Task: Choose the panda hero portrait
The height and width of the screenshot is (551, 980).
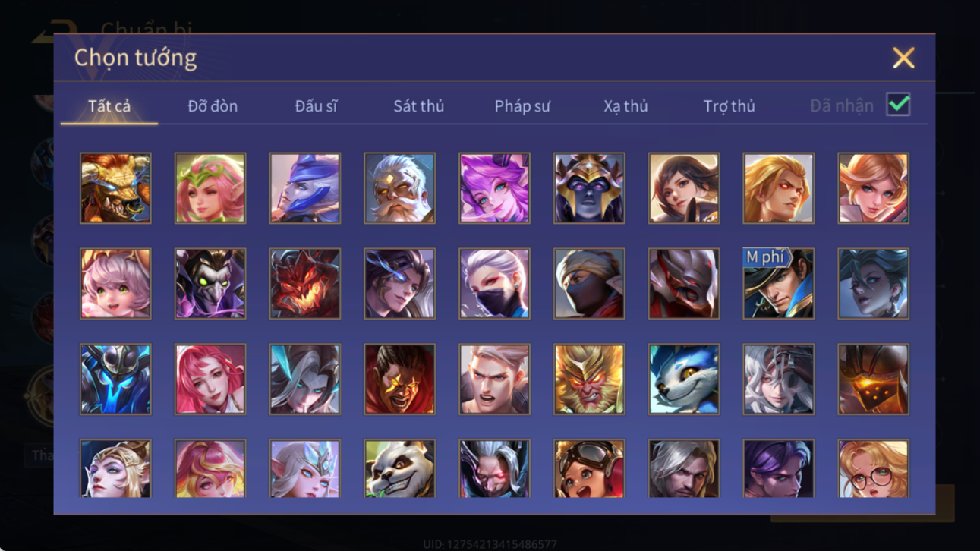Action: pos(399,469)
